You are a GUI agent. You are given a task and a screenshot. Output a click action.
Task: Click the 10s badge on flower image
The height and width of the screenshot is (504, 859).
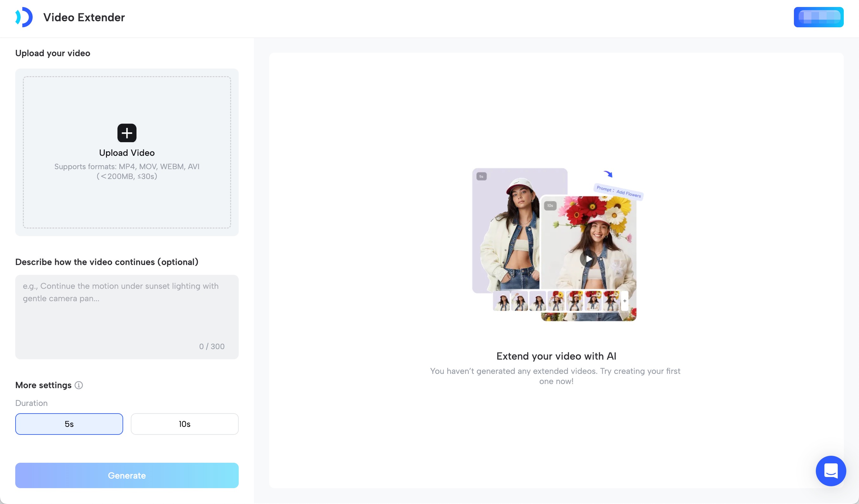tap(550, 205)
